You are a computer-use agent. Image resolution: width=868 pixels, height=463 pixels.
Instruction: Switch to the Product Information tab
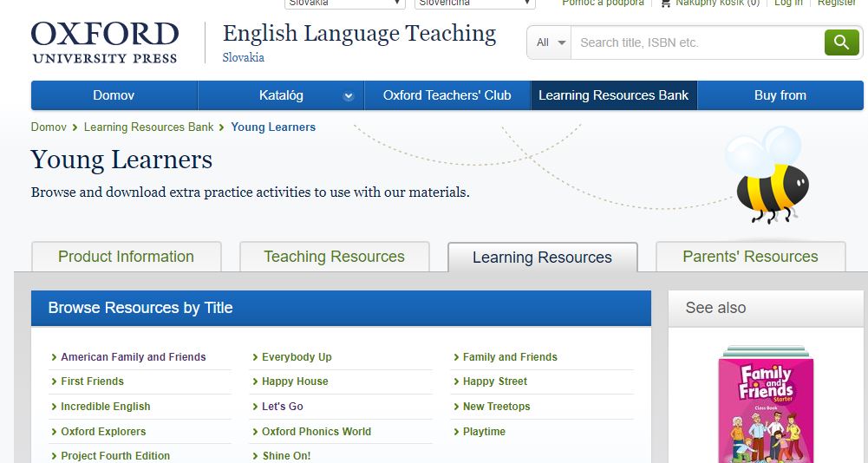pyautogui.click(x=127, y=257)
